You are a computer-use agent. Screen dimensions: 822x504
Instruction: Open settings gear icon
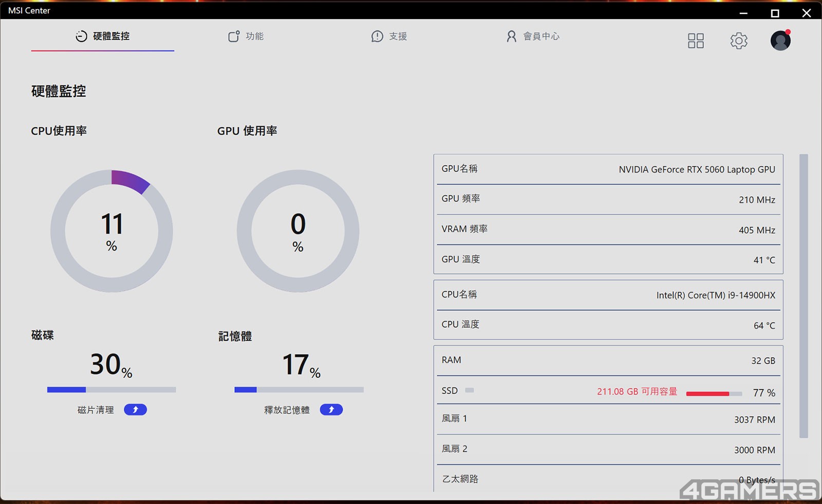coord(739,41)
